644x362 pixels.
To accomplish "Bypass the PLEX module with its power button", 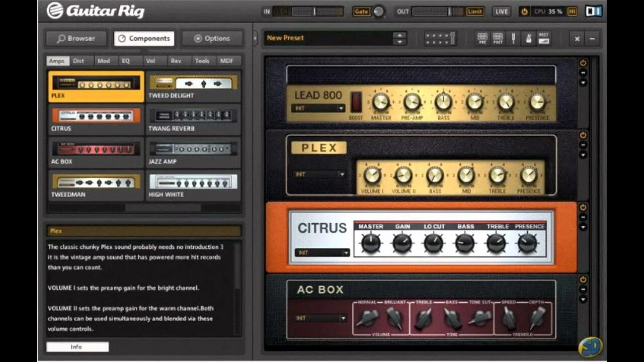I will pos(583,135).
